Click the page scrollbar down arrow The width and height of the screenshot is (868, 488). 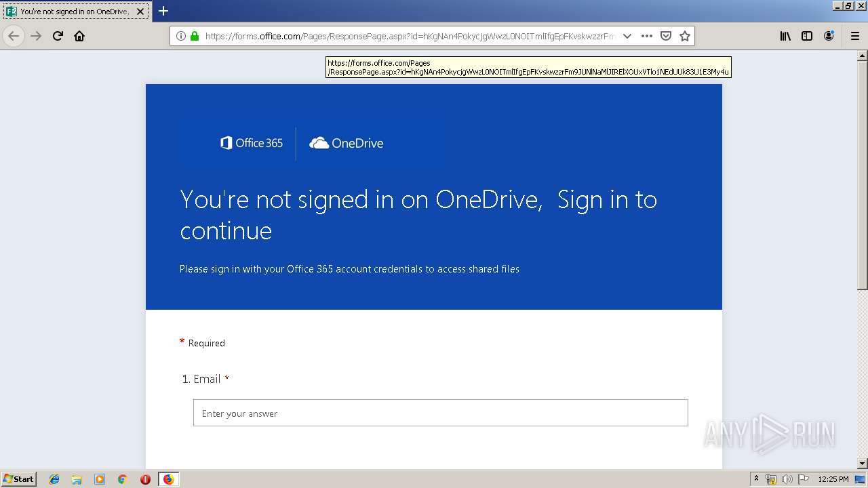coord(863,464)
